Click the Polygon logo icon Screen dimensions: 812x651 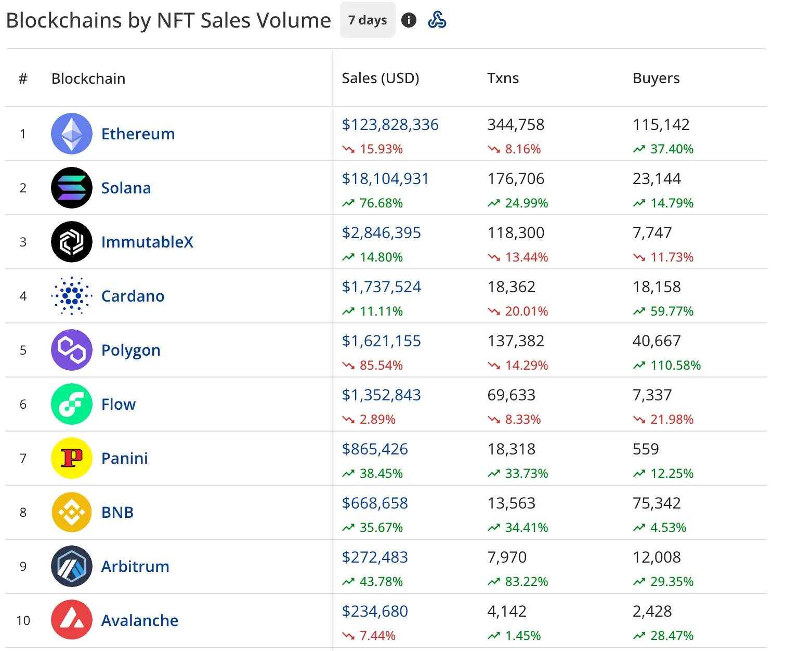(72, 350)
